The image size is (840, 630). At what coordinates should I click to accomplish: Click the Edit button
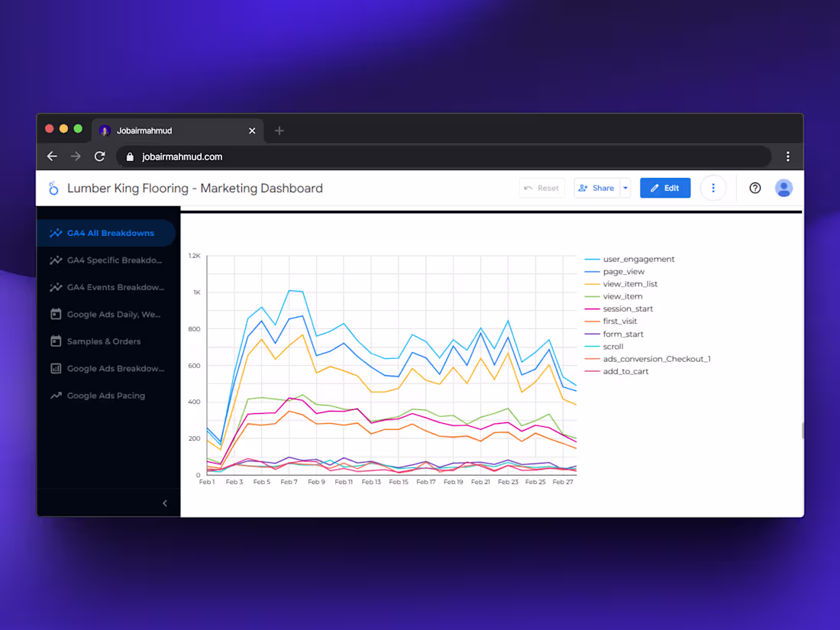665,188
